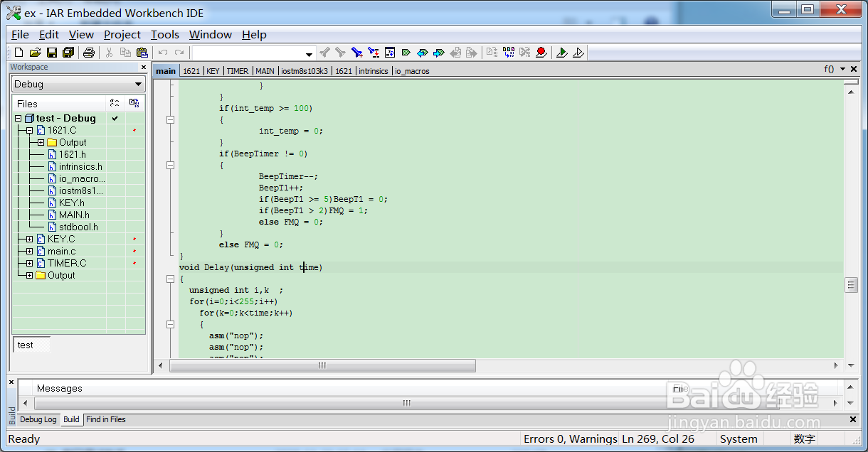Viewport: 868px width, 452px height.
Task: Click the options-override column icon in Files header
Action: (x=134, y=103)
